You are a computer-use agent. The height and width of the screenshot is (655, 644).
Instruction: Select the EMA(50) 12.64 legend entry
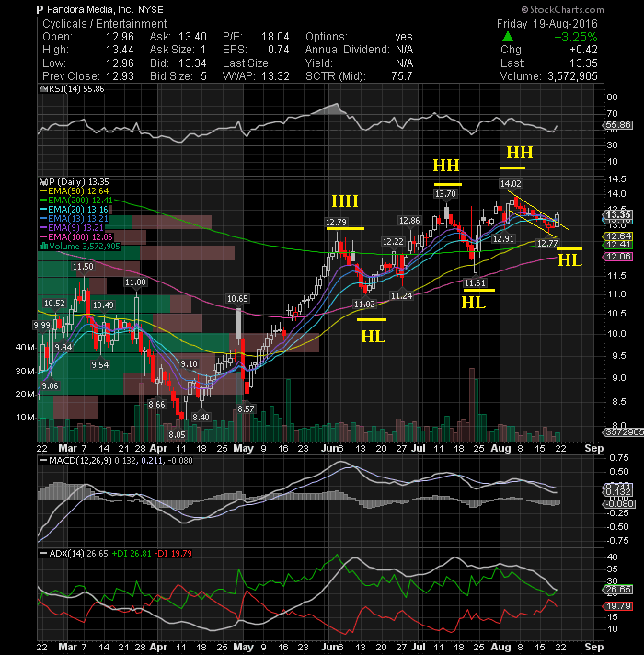[x=74, y=191]
